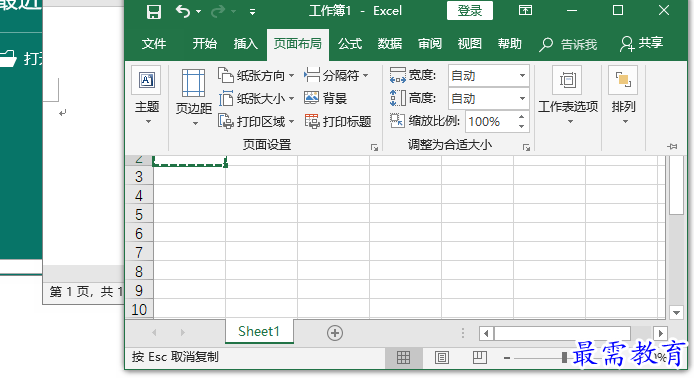The height and width of the screenshot is (385, 694).
Task: Choose 纸张大小 paper size
Action: click(x=256, y=99)
